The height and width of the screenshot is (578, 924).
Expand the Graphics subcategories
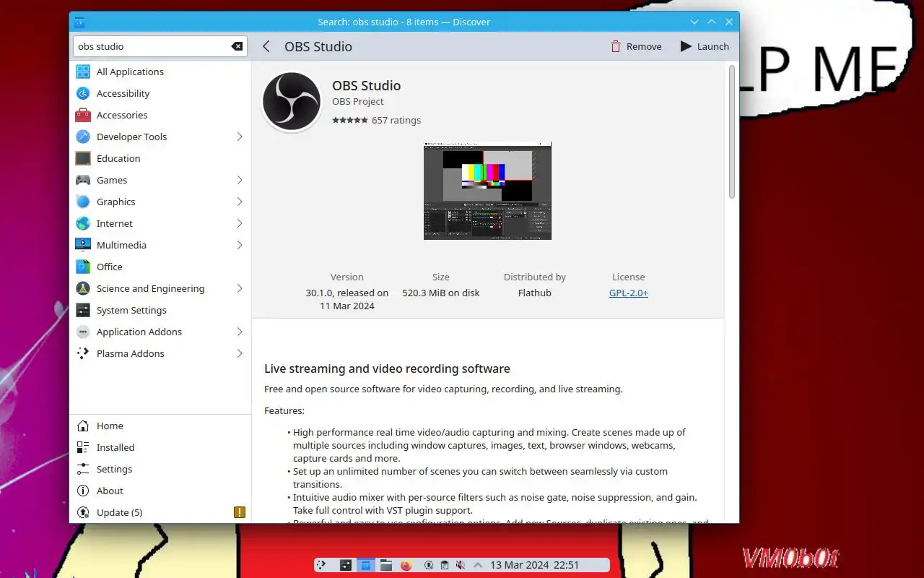[x=240, y=202]
